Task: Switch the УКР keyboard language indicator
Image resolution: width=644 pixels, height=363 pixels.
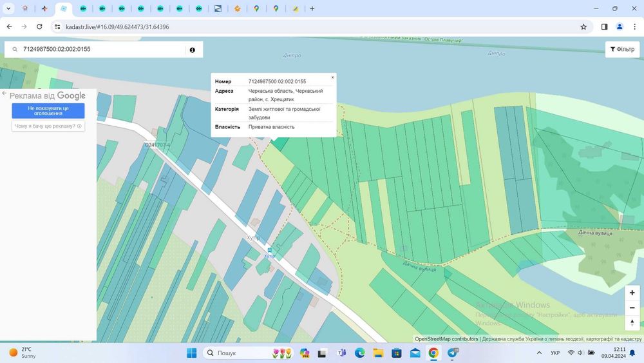Action: click(x=555, y=353)
